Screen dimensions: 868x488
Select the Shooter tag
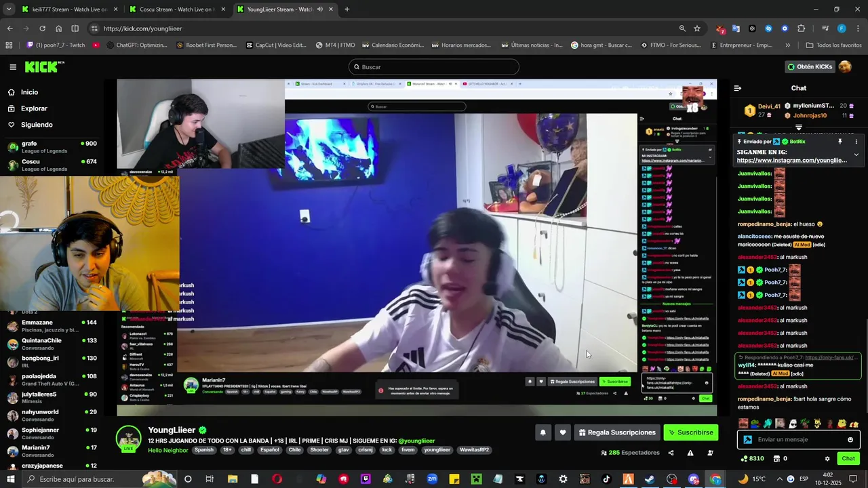pyautogui.click(x=319, y=450)
